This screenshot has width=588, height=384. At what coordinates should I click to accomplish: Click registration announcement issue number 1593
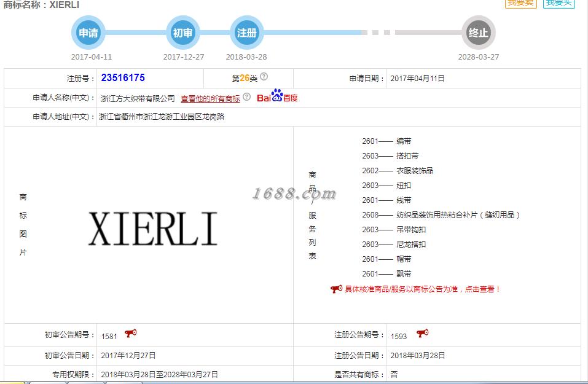(399, 336)
